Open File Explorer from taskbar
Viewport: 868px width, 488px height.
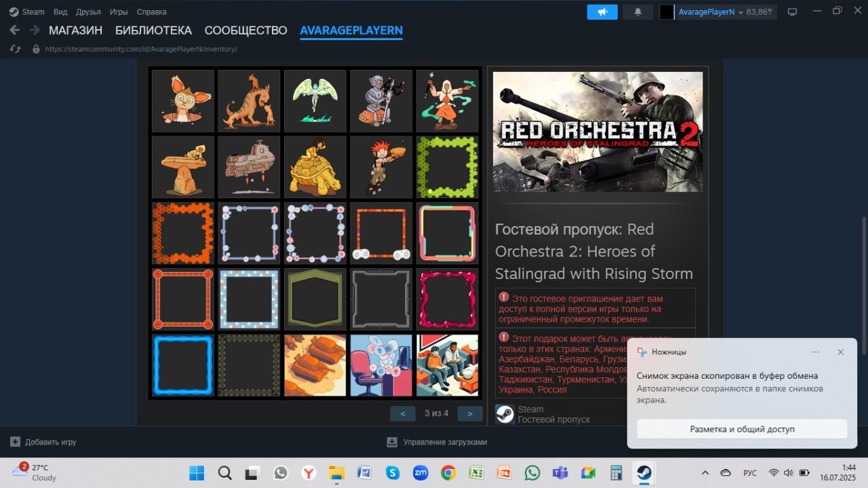pyautogui.click(x=336, y=472)
